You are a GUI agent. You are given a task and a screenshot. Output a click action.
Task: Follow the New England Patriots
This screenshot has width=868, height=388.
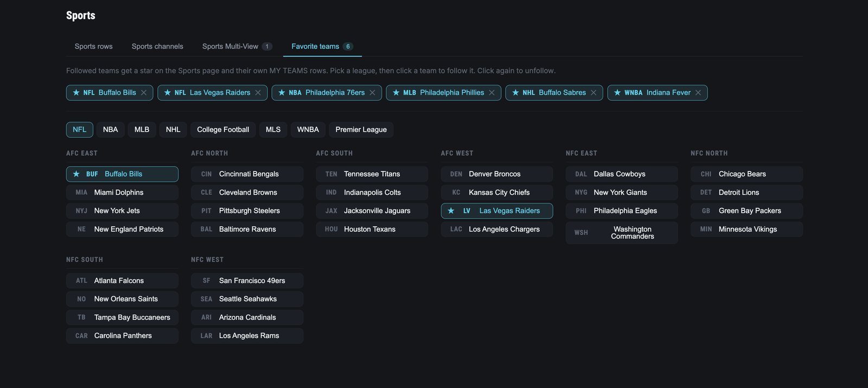pos(122,230)
